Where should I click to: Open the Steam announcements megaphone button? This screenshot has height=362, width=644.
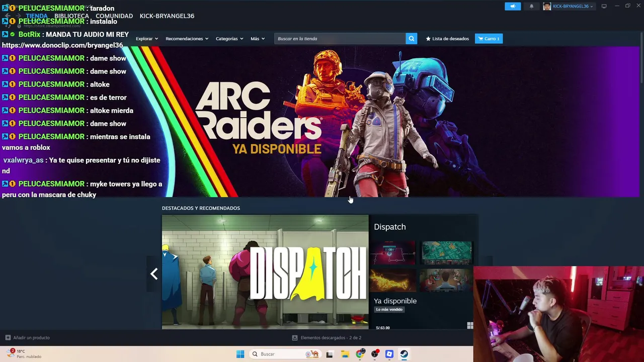click(x=513, y=6)
